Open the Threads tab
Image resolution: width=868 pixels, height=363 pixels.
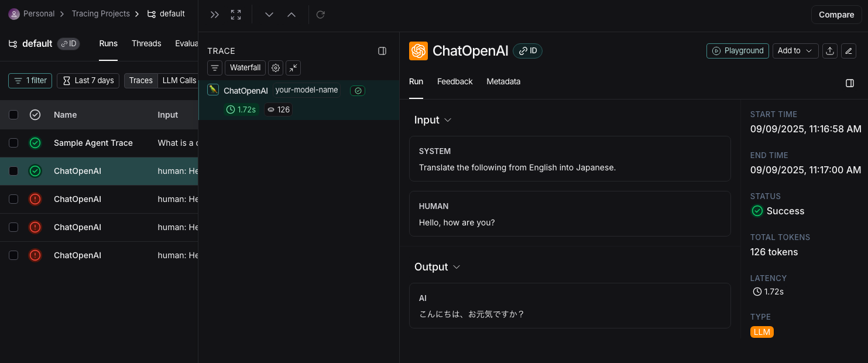[146, 43]
